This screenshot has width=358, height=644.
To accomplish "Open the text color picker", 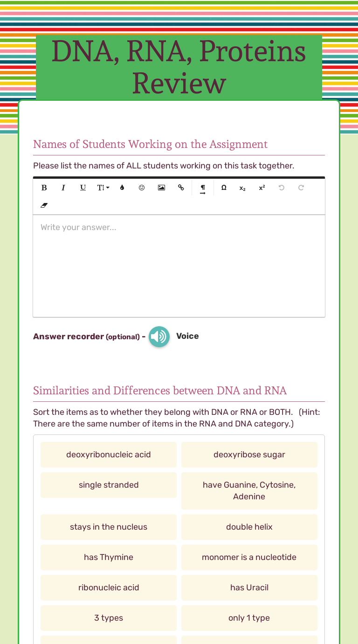I will (x=122, y=188).
